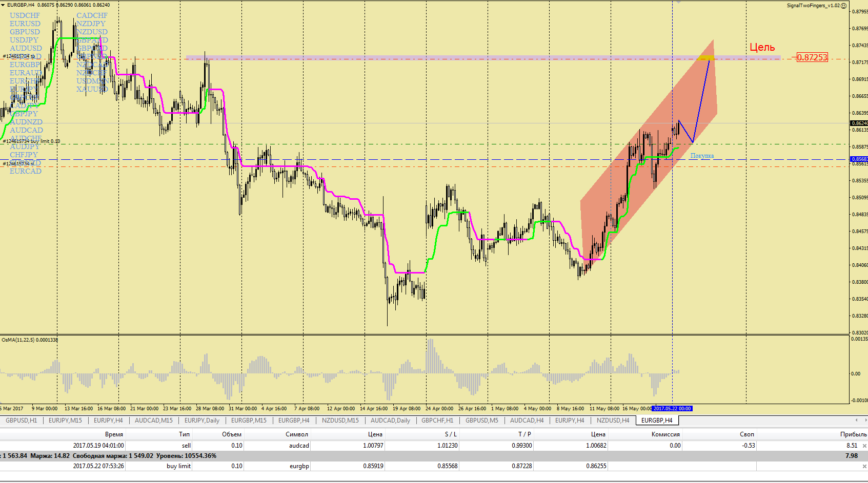This screenshot has height=483, width=868.
Task: Sort orders by the Объем column header
Action: click(x=232, y=434)
